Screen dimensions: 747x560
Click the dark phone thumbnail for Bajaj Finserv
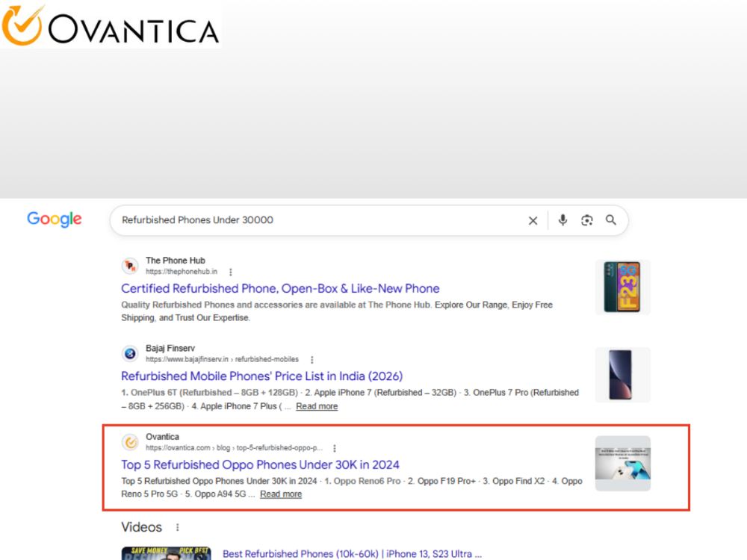tap(623, 375)
